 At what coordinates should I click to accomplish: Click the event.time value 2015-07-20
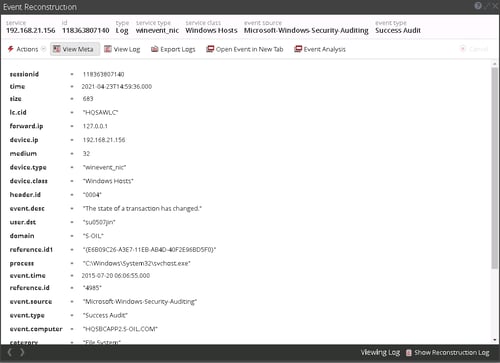116,276
